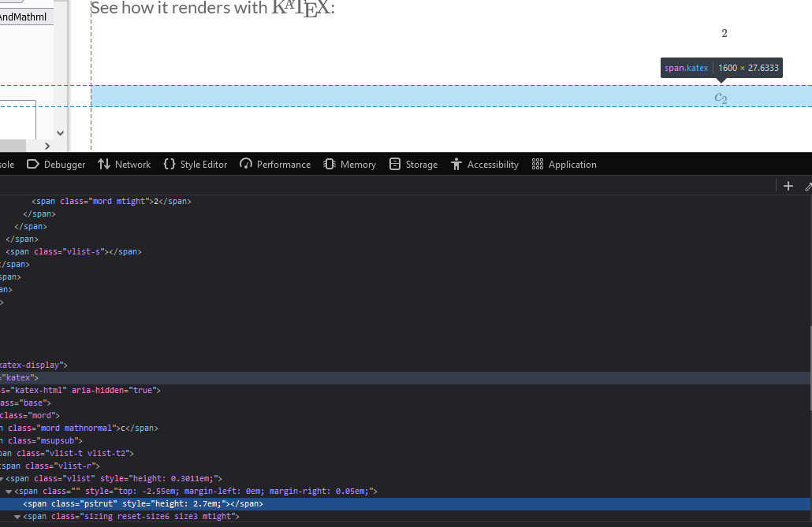This screenshot has height=527, width=812.
Task: Open the Performance panel
Action: coord(275,164)
